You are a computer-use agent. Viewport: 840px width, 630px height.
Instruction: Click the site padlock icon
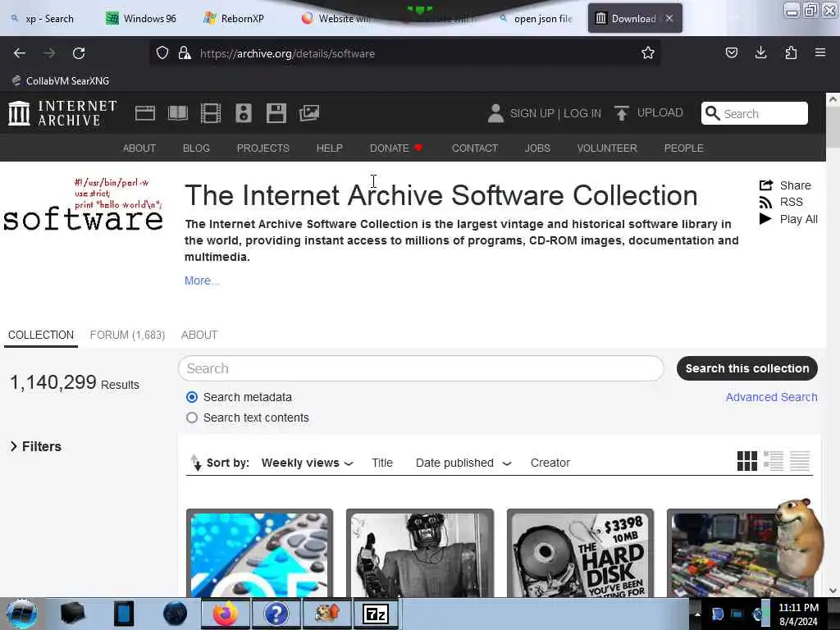(x=185, y=53)
